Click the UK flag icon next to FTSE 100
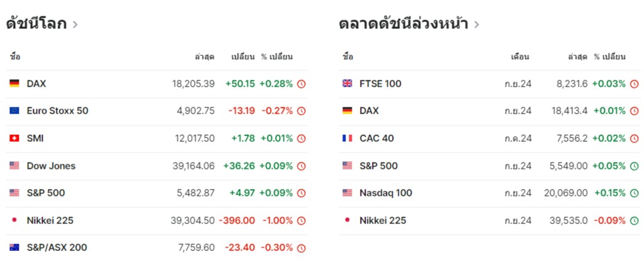 [x=347, y=83]
